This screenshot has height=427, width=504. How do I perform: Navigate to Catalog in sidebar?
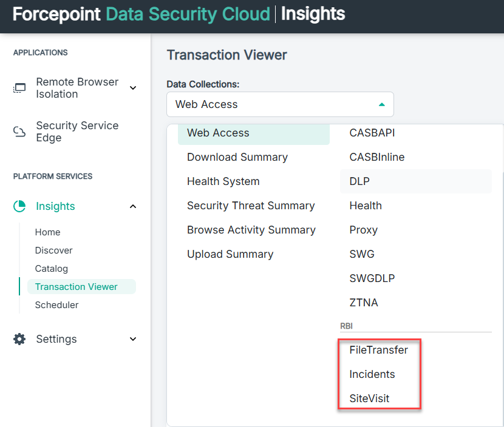52,269
